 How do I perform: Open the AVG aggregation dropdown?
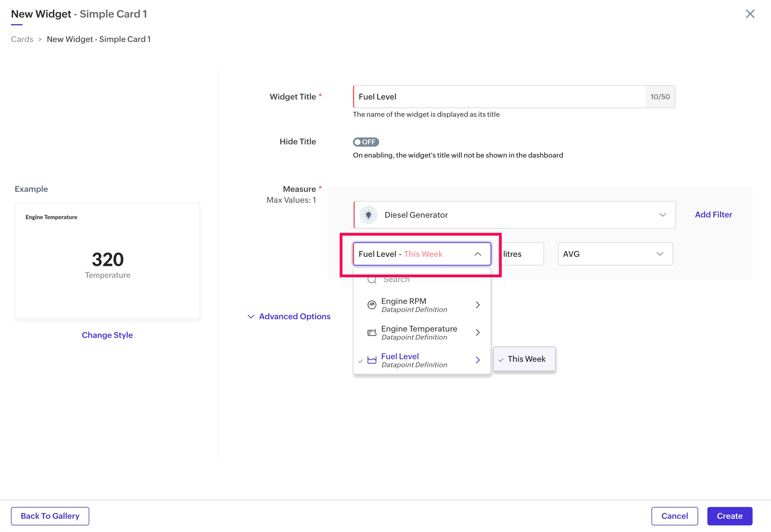tap(615, 254)
